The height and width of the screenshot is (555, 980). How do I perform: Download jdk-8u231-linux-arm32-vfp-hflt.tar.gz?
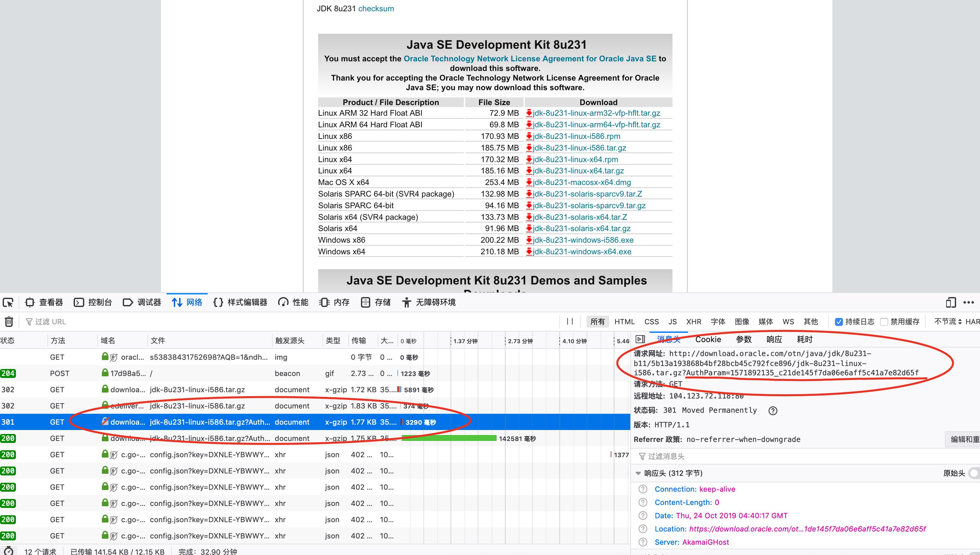(x=596, y=113)
